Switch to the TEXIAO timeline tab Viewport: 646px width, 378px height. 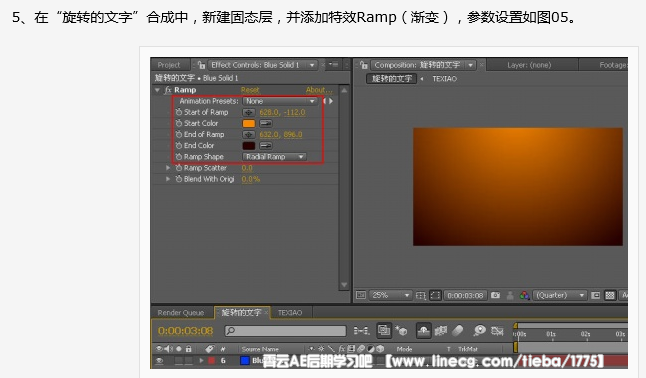pyautogui.click(x=290, y=313)
